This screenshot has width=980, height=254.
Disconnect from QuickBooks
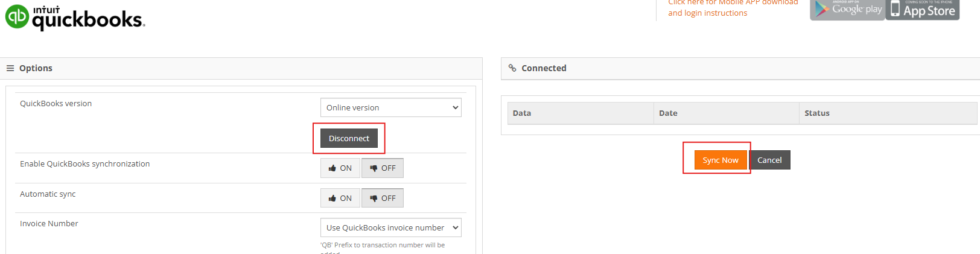[349, 138]
